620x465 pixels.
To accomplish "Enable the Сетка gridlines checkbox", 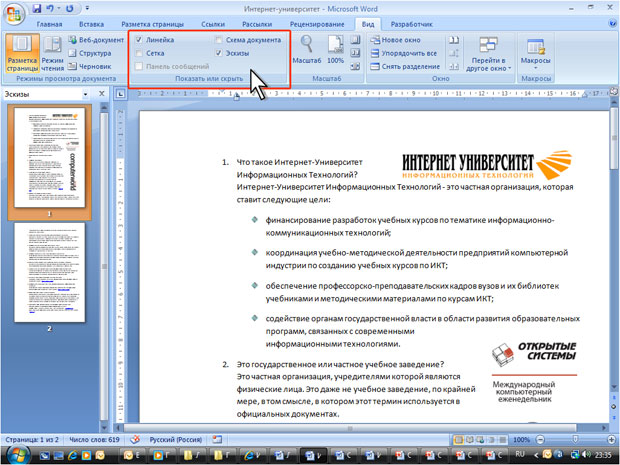I will [x=139, y=53].
